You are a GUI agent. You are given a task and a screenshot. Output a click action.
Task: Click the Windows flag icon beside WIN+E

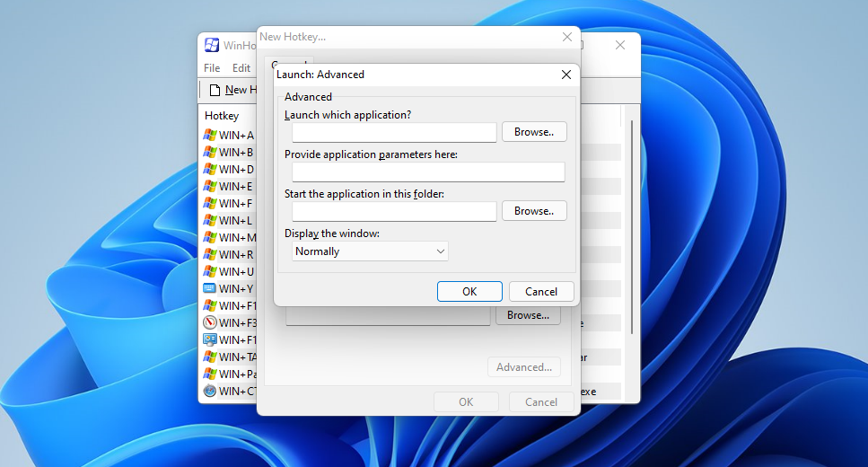click(x=210, y=187)
